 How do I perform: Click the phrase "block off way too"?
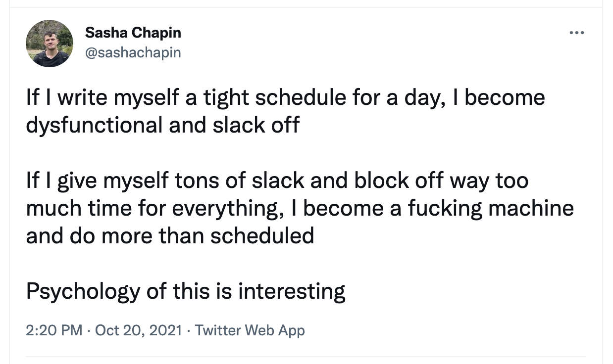(x=441, y=180)
